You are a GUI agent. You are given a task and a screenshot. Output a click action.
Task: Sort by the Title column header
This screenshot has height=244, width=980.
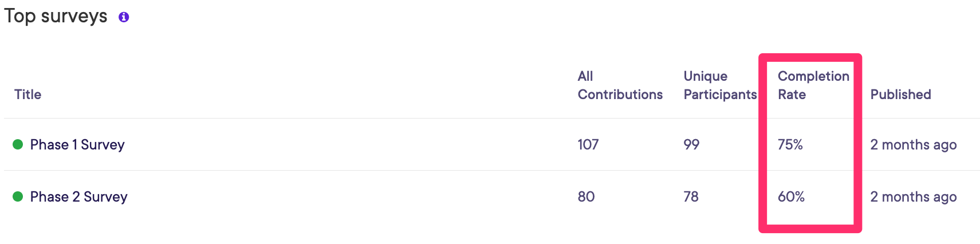[x=27, y=95]
